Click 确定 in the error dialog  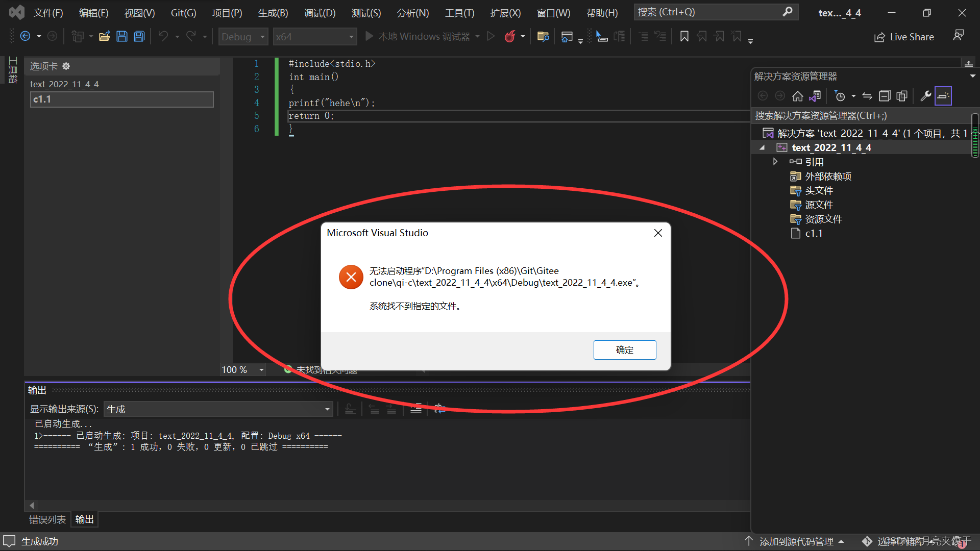coord(624,350)
